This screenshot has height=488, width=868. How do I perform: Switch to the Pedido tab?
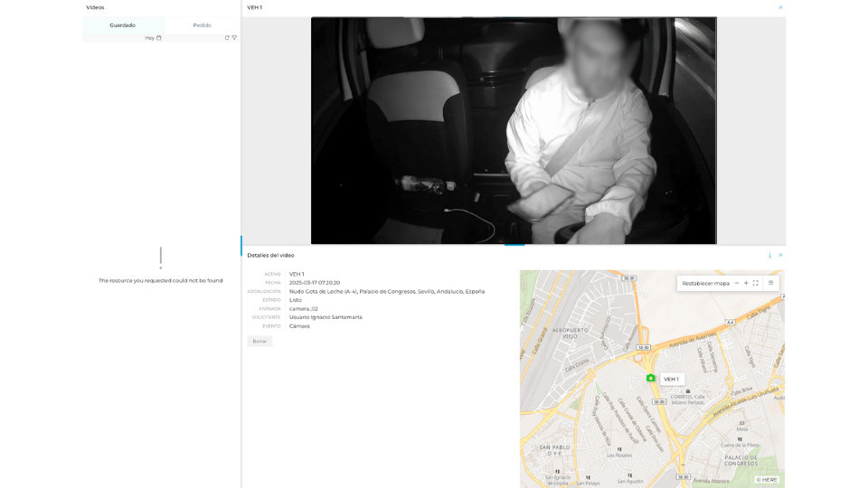coord(202,25)
